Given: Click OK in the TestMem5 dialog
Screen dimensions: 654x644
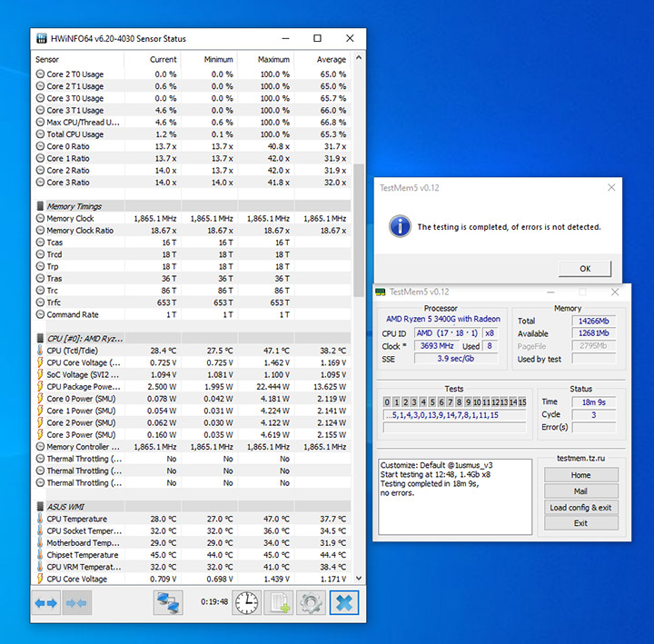Looking at the screenshot, I should coord(585,269).
